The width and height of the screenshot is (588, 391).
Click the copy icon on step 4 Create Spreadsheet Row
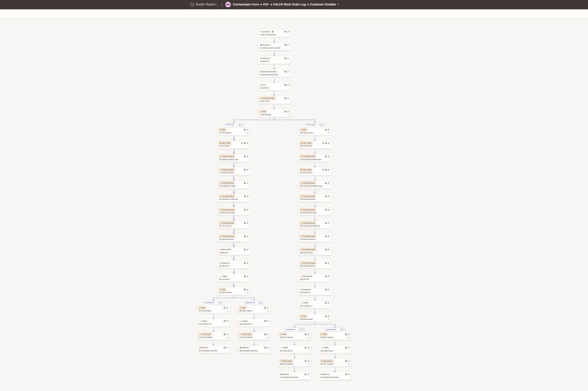285,72
